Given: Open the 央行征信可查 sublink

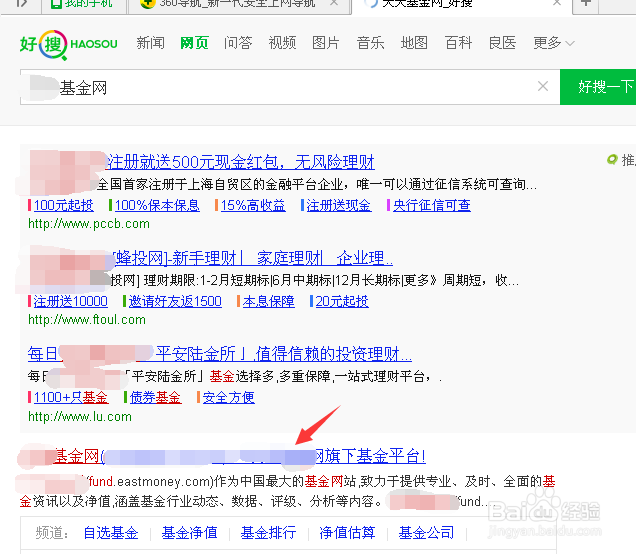Looking at the screenshot, I should 432,205.
